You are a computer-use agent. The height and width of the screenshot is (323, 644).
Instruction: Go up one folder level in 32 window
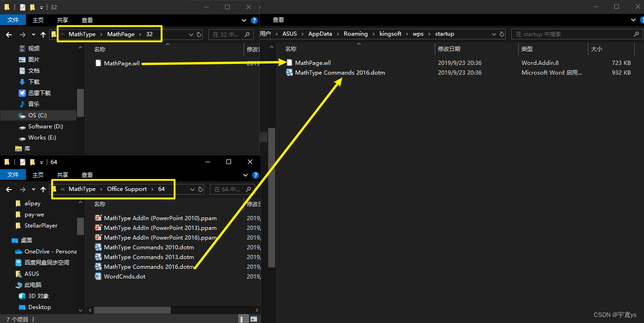pos(43,35)
